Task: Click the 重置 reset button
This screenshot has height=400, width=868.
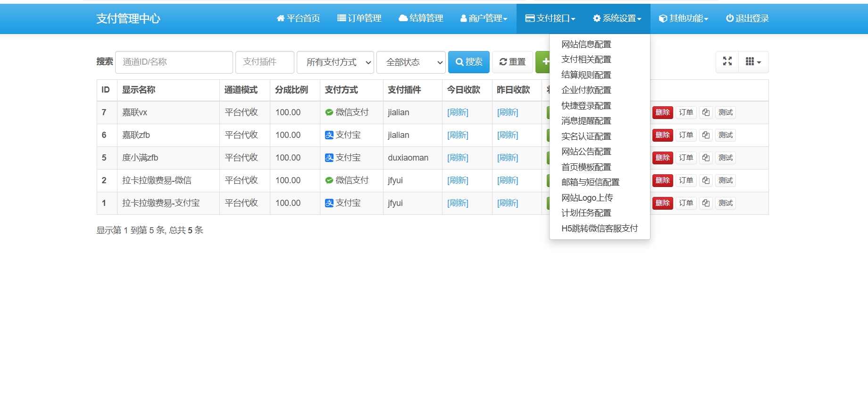Action: coord(512,62)
